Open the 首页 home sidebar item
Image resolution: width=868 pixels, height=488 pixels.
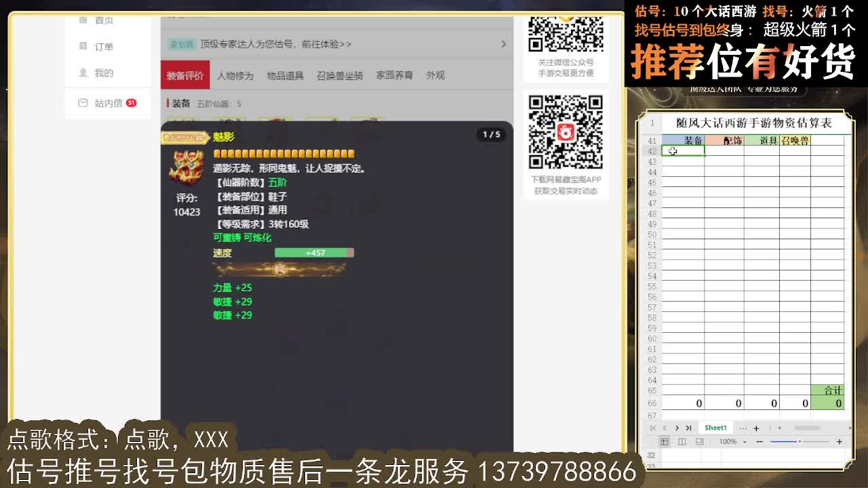(96, 20)
